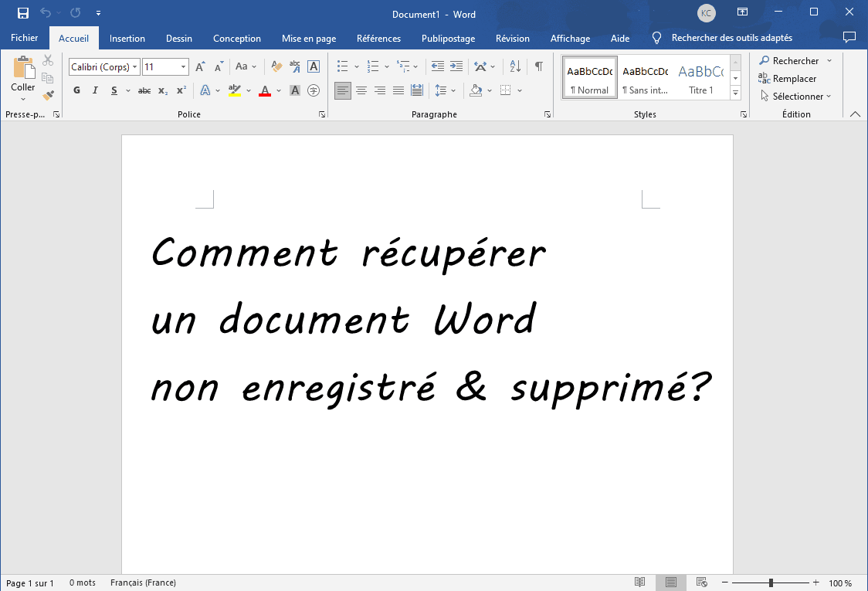The height and width of the screenshot is (591, 868).
Task: Click the Remplacer button
Action: (x=788, y=79)
